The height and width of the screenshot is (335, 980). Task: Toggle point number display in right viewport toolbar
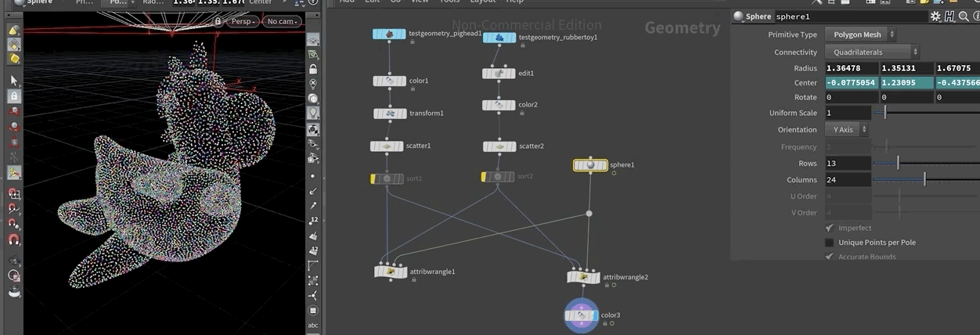click(313, 220)
